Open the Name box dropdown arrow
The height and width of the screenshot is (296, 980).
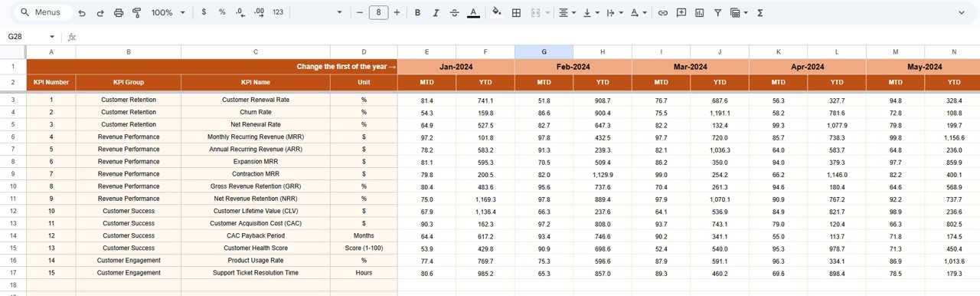click(52, 37)
